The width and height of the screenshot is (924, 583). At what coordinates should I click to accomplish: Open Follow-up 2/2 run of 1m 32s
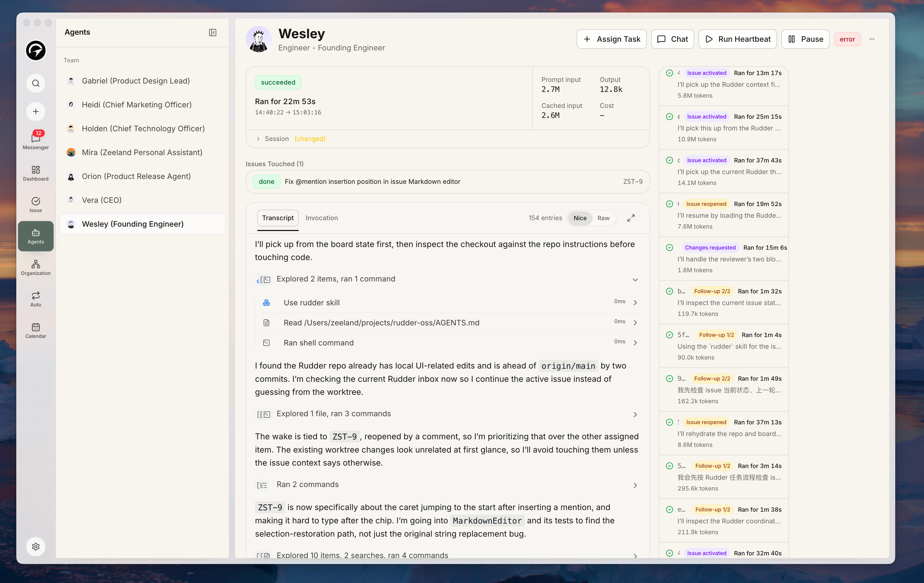click(x=724, y=302)
